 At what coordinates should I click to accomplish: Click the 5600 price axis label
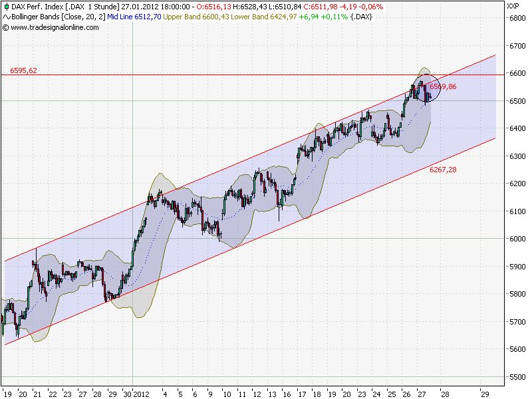click(517, 349)
